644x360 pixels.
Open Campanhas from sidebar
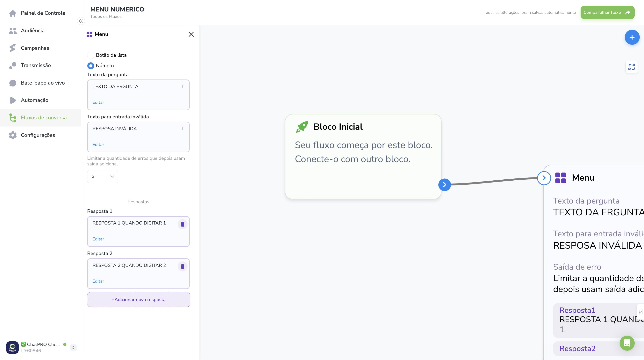(x=35, y=48)
